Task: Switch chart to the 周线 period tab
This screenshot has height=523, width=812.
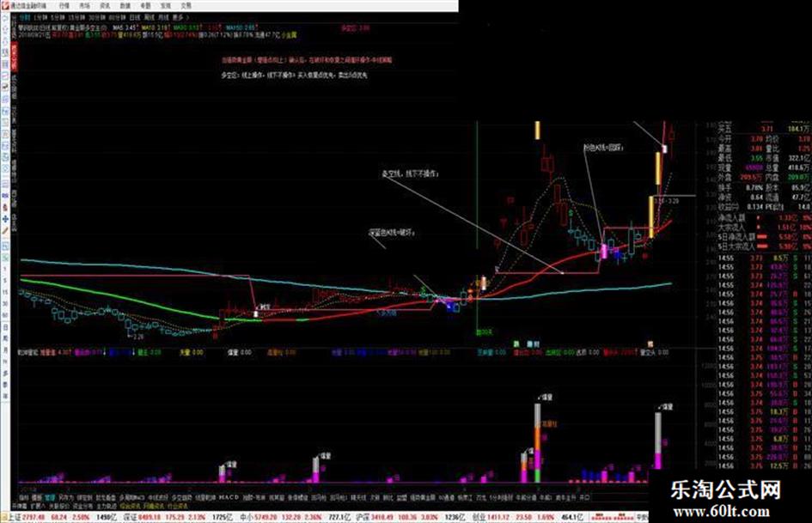Action: 150,17
